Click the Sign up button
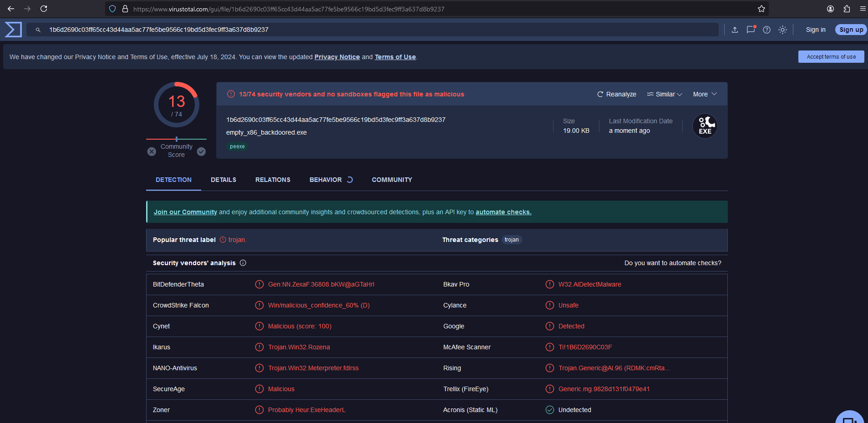 tap(851, 30)
